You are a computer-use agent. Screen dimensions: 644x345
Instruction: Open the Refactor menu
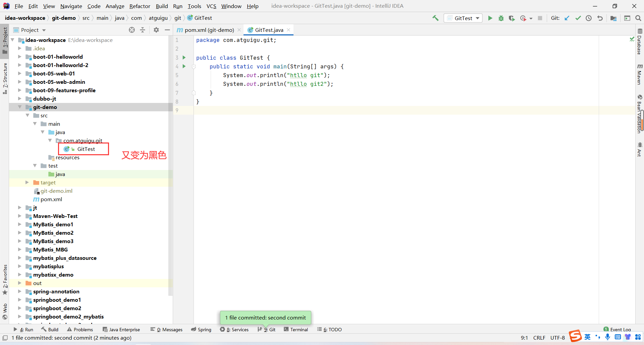[140, 6]
